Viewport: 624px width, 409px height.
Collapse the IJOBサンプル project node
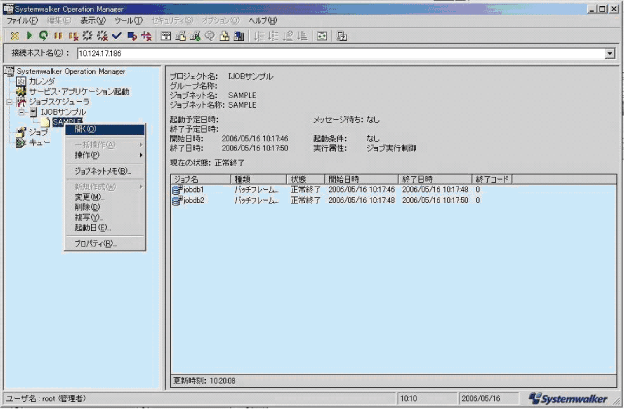22,112
